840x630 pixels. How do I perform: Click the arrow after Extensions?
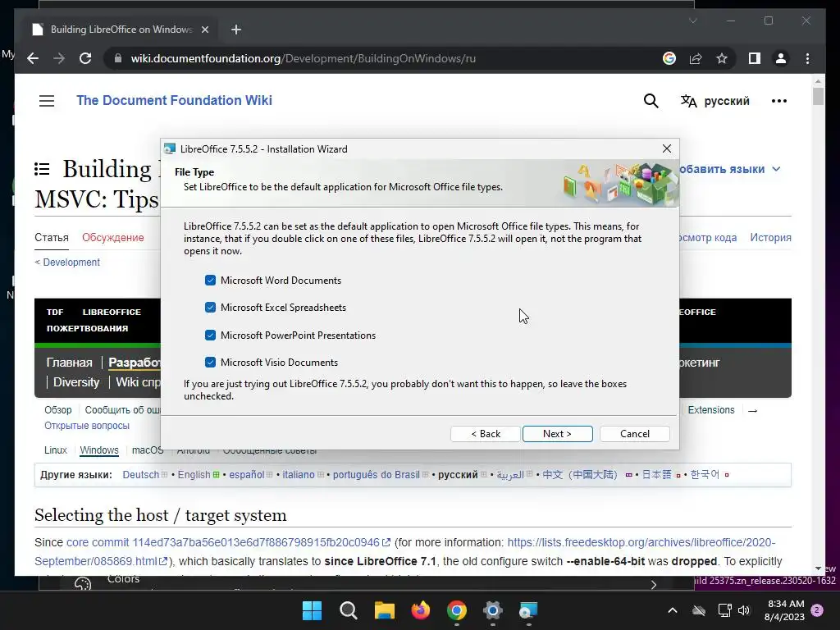[x=753, y=410]
